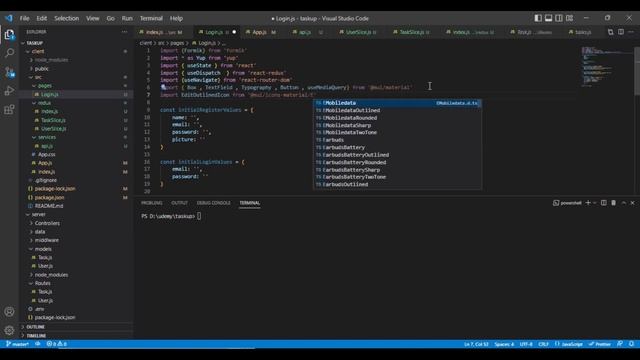Open the Search view in activity bar
This screenshot has height=360, width=640.
pyautogui.click(x=9, y=53)
